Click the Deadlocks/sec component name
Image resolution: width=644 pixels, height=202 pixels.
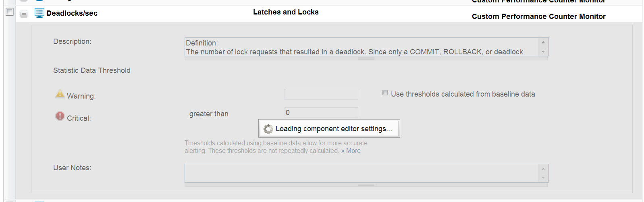(x=72, y=13)
